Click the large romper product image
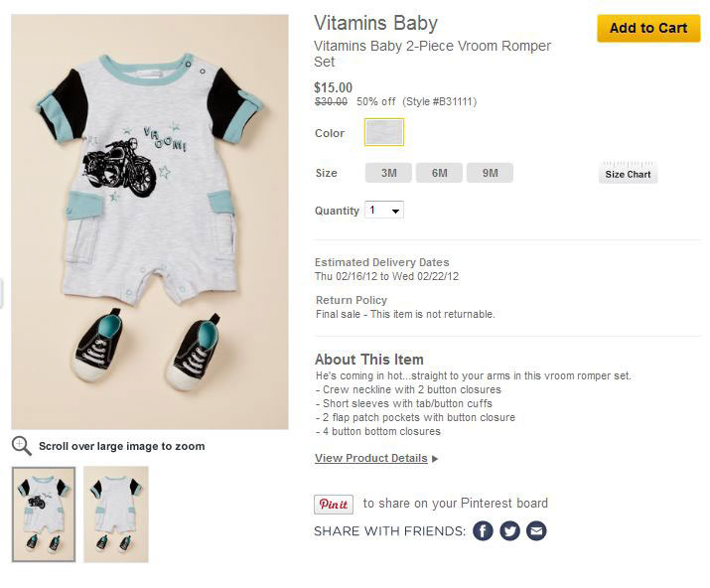The width and height of the screenshot is (710, 588). (150, 221)
